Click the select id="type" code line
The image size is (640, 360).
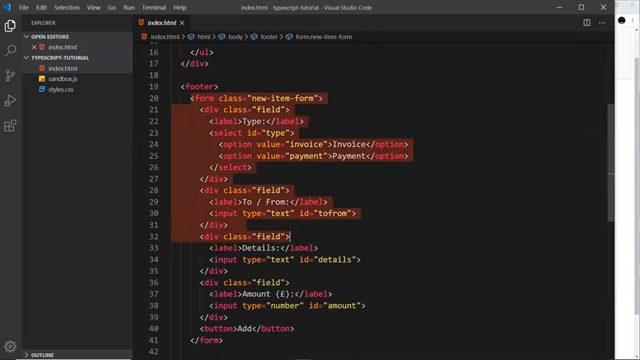[x=251, y=133]
